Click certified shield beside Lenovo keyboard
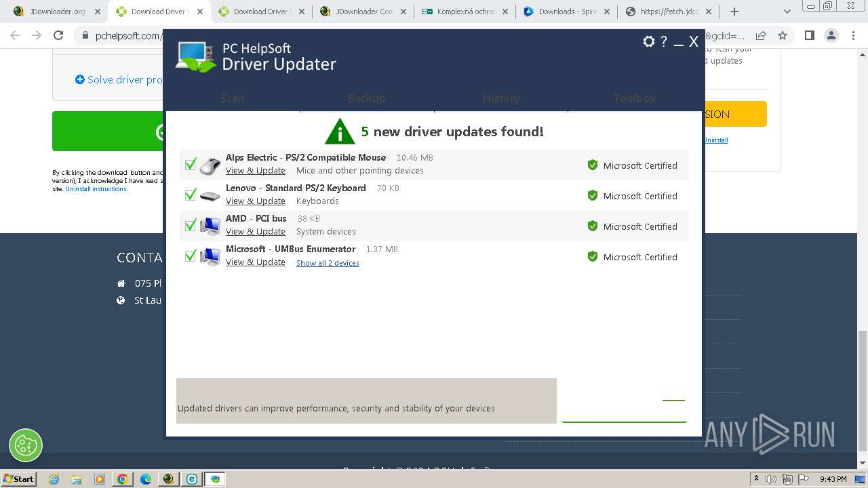 (593, 195)
